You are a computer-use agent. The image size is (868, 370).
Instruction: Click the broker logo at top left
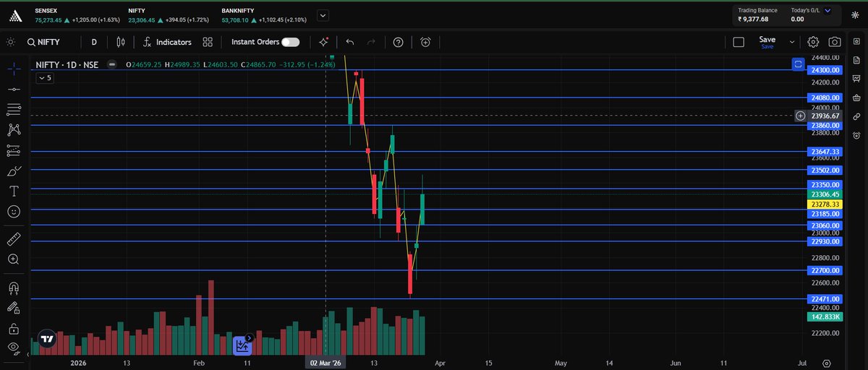click(x=16, y=14)
